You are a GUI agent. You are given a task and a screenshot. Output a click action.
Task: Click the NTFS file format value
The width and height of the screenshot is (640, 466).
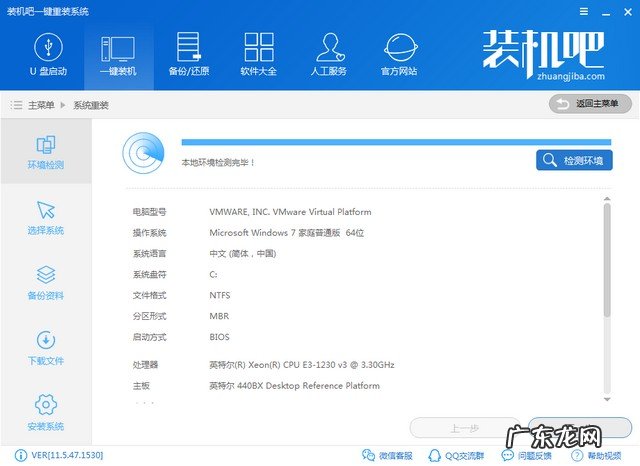[x=220, y=295]
